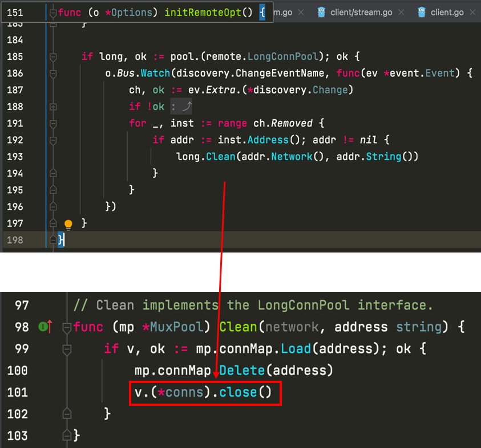Collapse the for loop at line 191
This screenshot has width=481, height=448.
[x=53, y=123]
